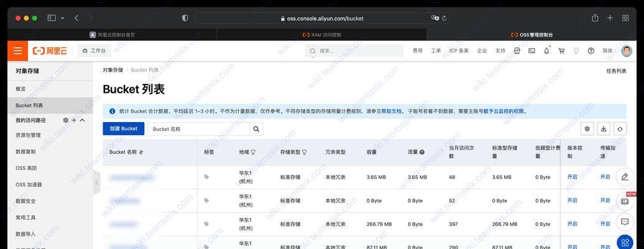This screenshot has width=644, height=249.
Task: Click the 流量 help tooltip icon
Action: (422, 152)
